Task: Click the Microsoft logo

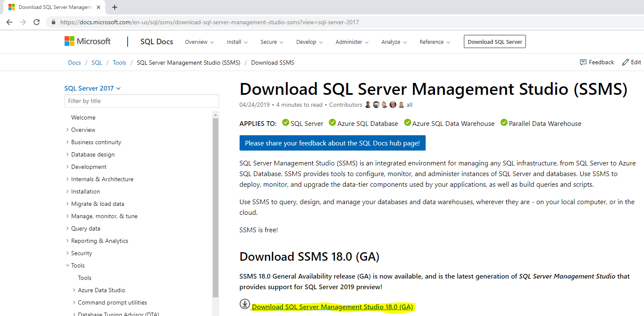Action: (x=88, y=41)
